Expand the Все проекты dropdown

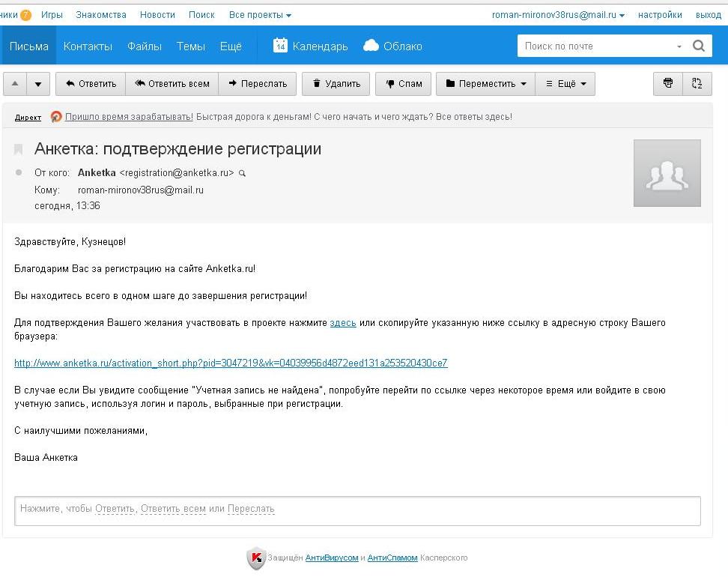tap(260, 15)
